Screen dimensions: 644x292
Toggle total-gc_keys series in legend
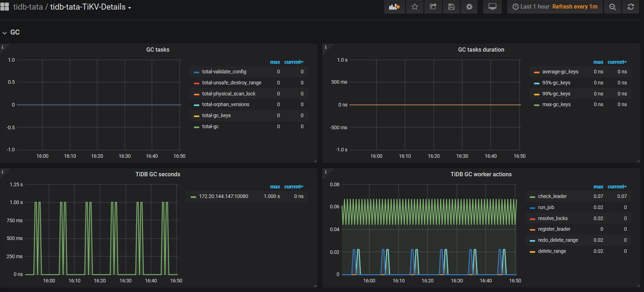point(216,115)
